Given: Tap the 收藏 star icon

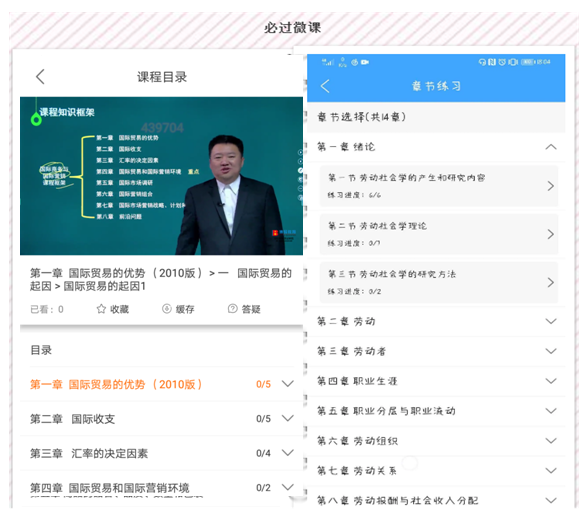Looking at the screenshot, I should click(x=101, y=309).
